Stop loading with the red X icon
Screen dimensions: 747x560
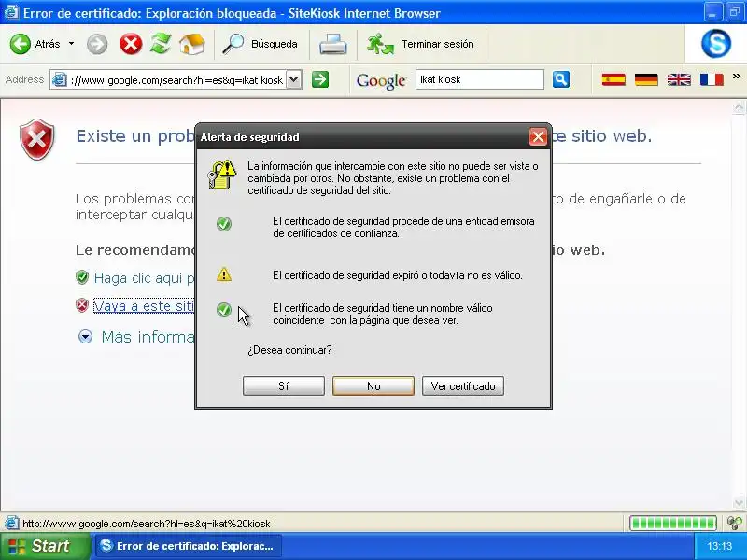click(x=131, y=44)
